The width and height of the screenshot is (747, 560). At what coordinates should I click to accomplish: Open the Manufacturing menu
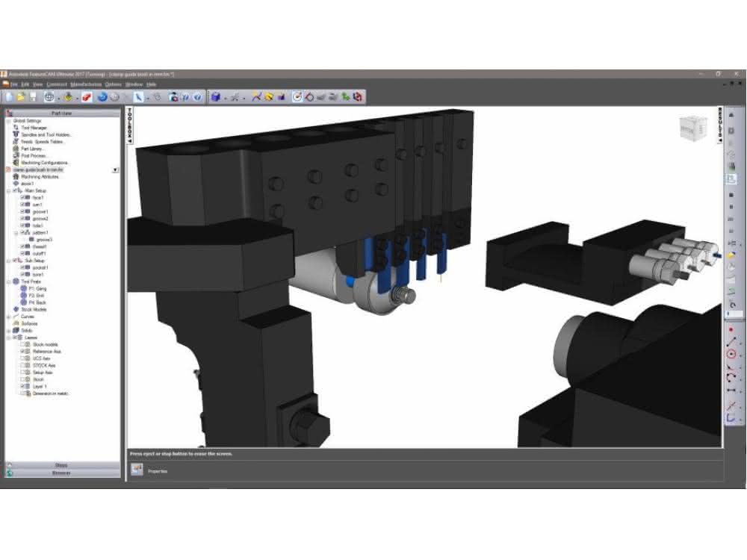click(86, 84)
